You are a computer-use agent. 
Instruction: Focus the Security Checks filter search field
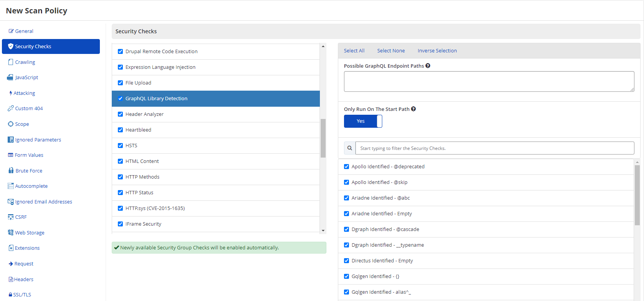click(494, 148)
